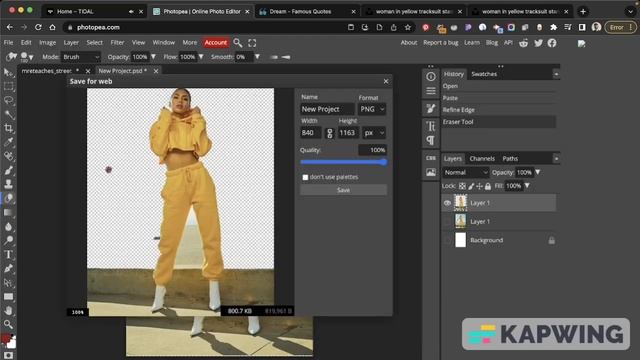Select the Move tool

click(8, 73)
